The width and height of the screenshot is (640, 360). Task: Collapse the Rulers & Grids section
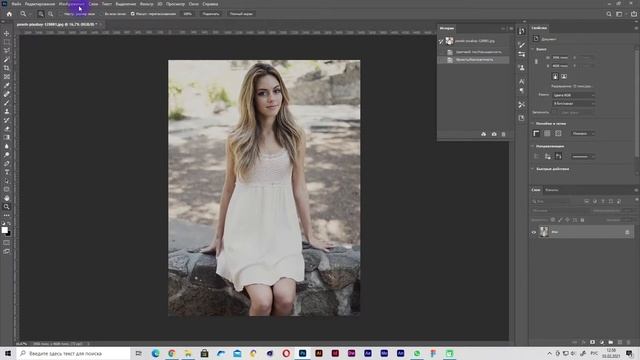pos(533,123)
